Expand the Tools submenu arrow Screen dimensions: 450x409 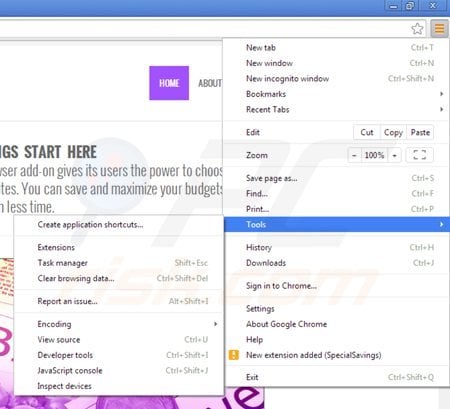pos(441,224)
